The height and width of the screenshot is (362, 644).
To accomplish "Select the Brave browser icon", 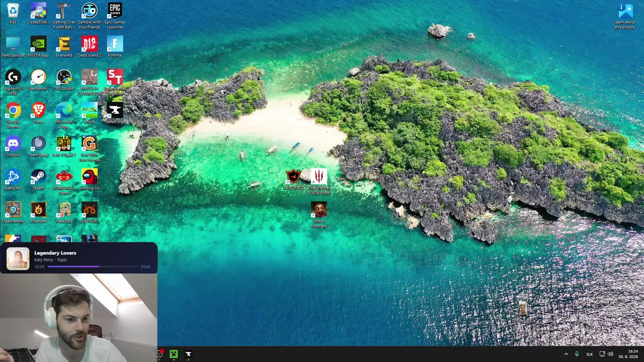I will point(38,113).
